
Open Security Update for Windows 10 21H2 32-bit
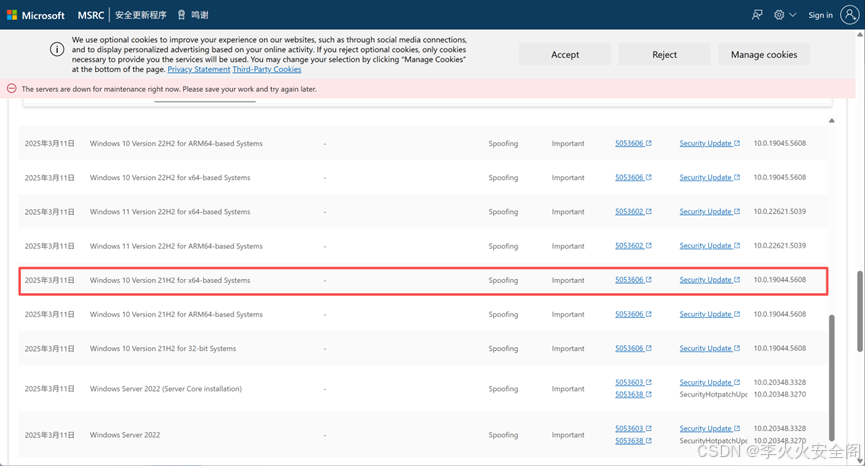709,349
